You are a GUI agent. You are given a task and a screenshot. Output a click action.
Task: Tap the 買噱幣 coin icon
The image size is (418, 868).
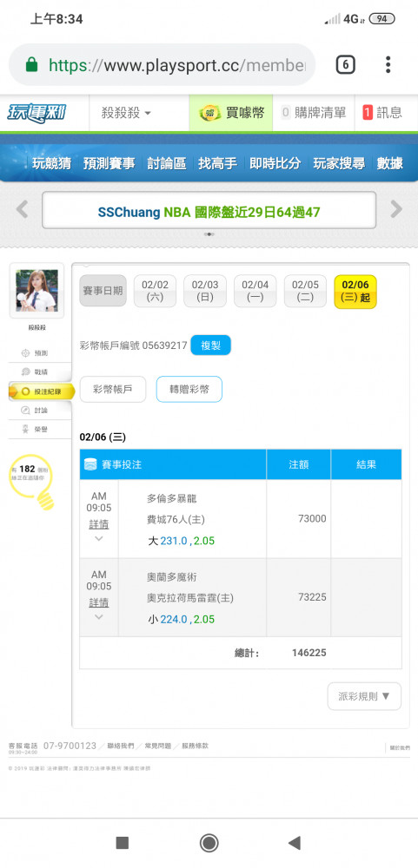pyautogui.click(x=210, y=113)
